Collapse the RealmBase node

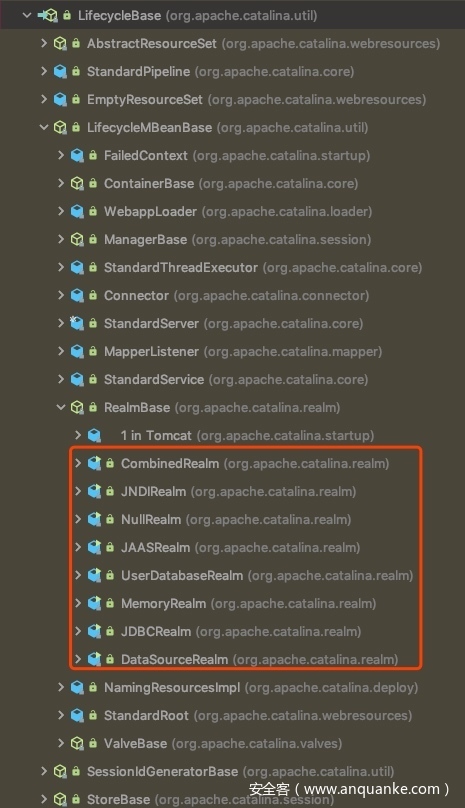tap(61, 407)
